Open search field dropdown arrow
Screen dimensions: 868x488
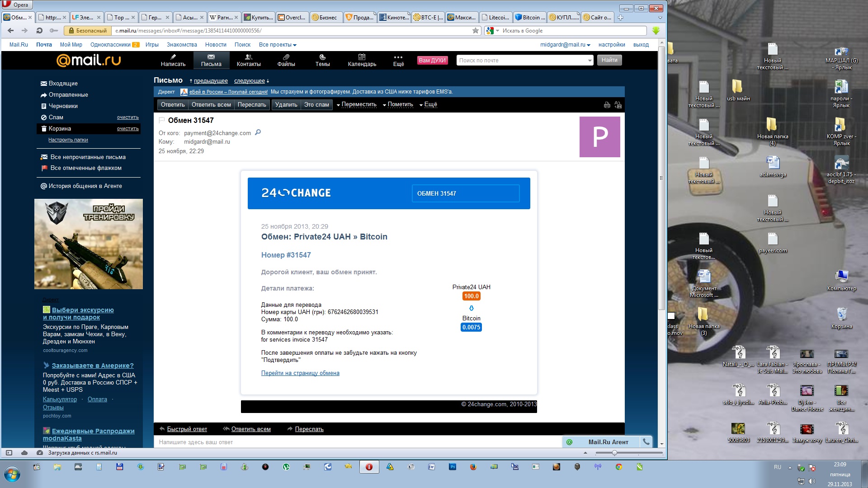tap(590, 60)
